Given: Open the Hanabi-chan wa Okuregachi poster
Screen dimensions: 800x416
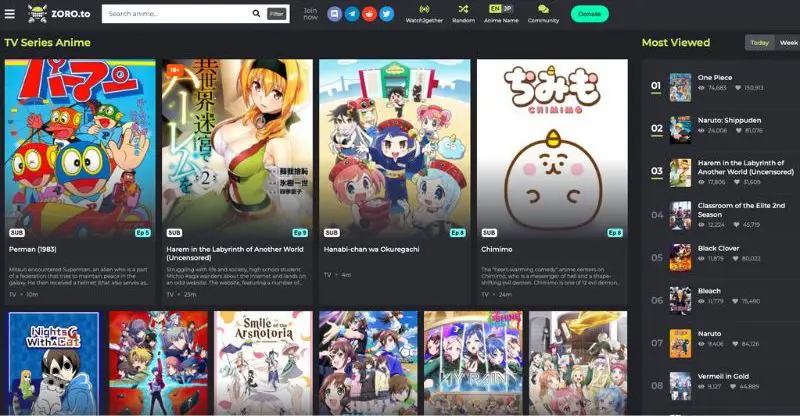Looking at the screenshot, I should pyautogui.click(x=394, y=149).
